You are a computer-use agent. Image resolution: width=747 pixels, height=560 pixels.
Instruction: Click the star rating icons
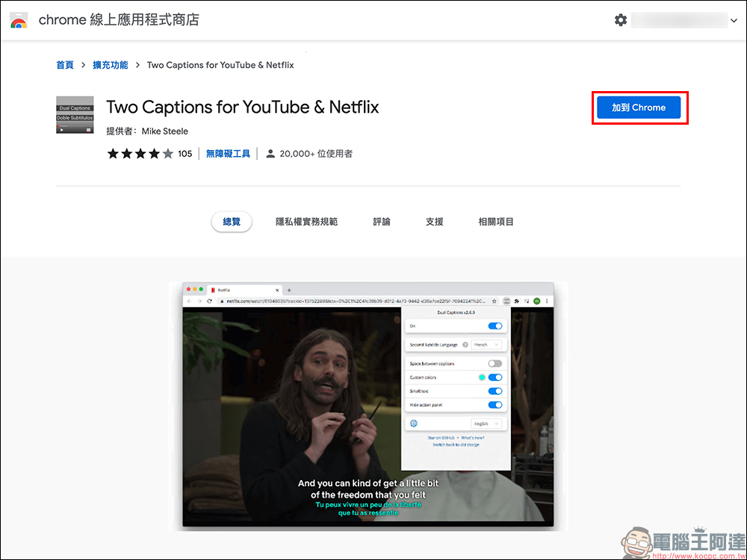pyautogui.click(x=140, y=154)
